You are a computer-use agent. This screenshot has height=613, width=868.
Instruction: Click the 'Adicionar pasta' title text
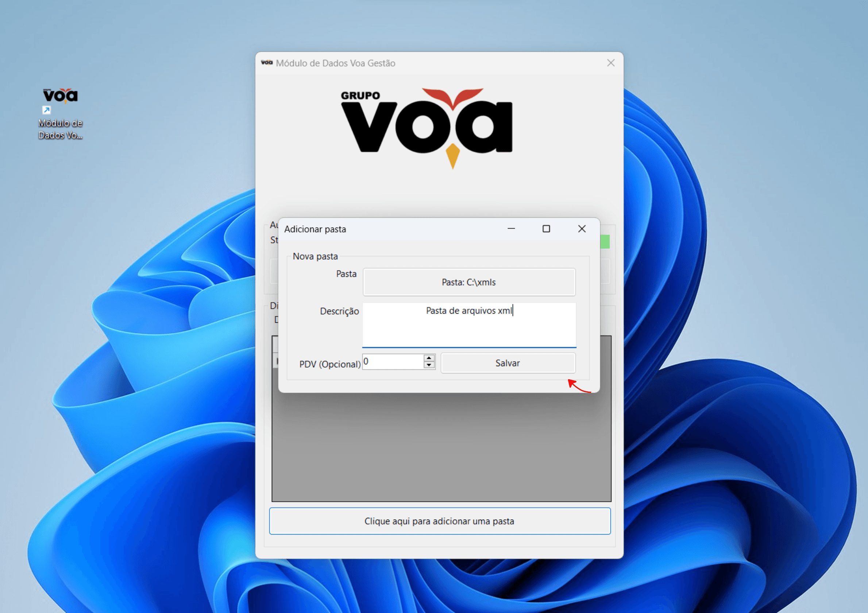tap(315, 229)
